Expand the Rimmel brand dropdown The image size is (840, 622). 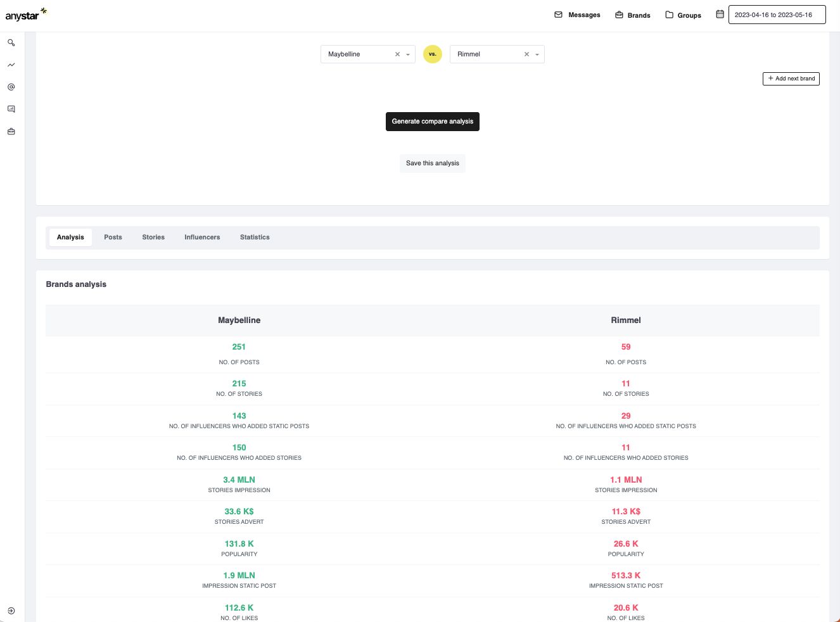pyautogui.click(x=537, y=54)
